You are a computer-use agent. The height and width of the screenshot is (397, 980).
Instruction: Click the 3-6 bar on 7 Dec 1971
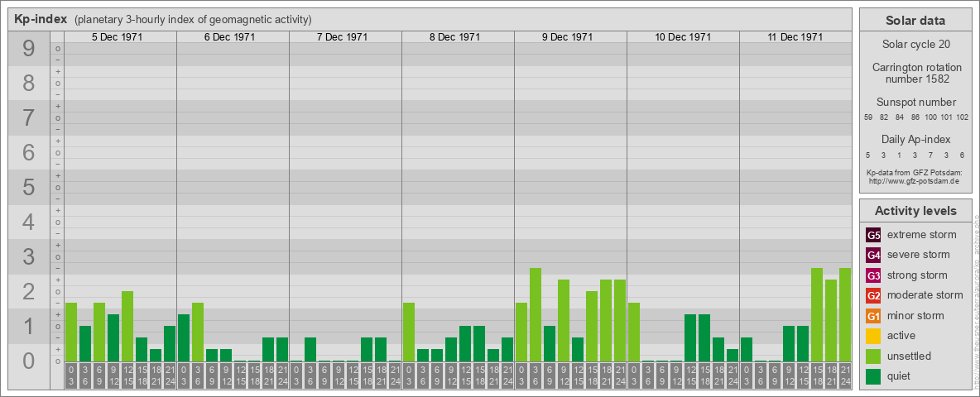[310, 350]
